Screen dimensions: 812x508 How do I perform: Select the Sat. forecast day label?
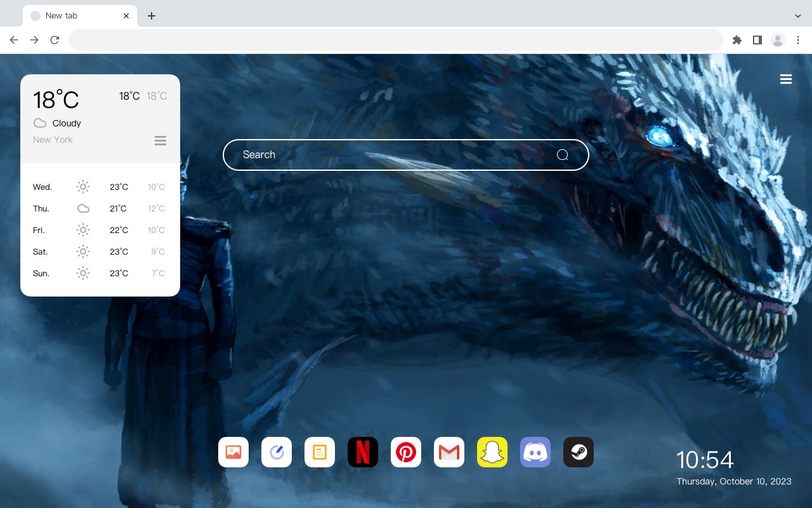(x=41, y=252)
